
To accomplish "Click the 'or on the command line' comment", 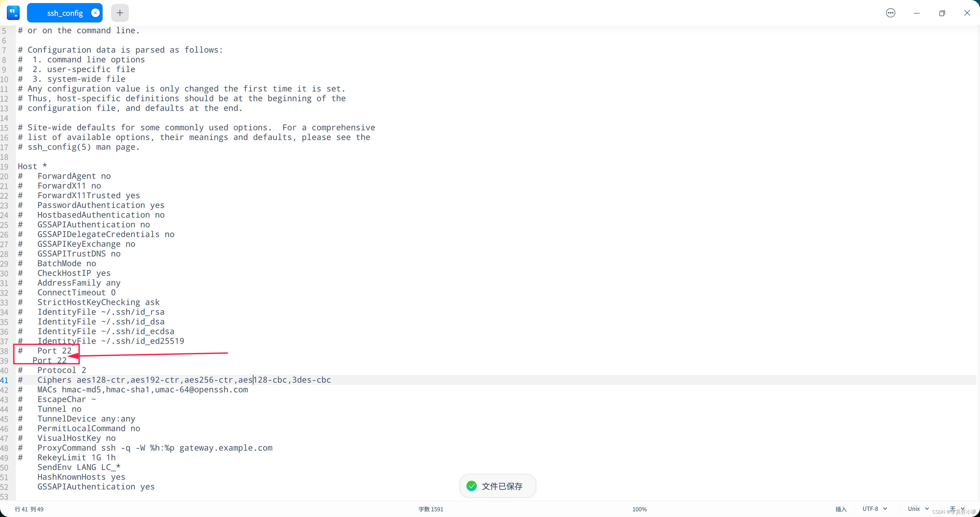I will pos(79,30).
